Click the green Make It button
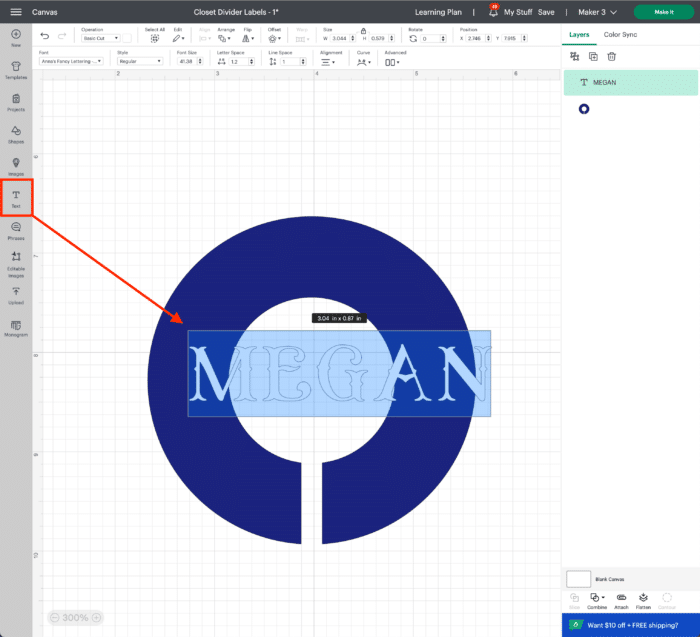This screenshot has width=700, height=637. click(663, 12)
